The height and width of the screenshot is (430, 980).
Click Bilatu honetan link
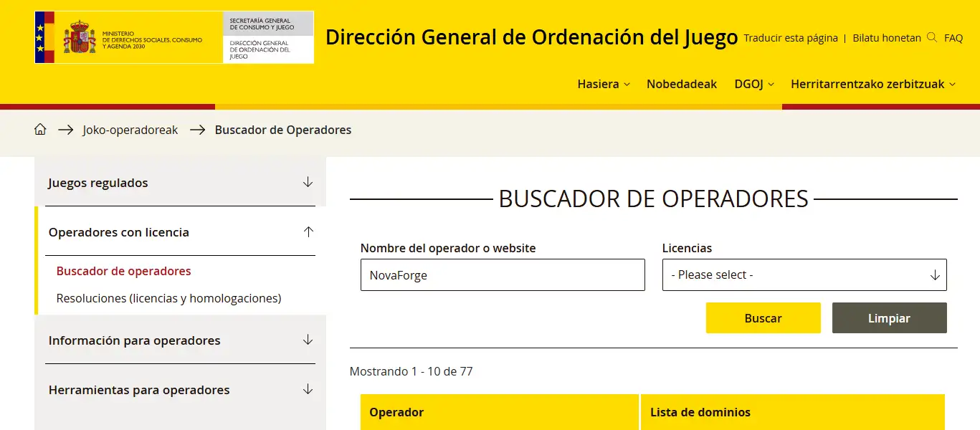coord(887,38)
